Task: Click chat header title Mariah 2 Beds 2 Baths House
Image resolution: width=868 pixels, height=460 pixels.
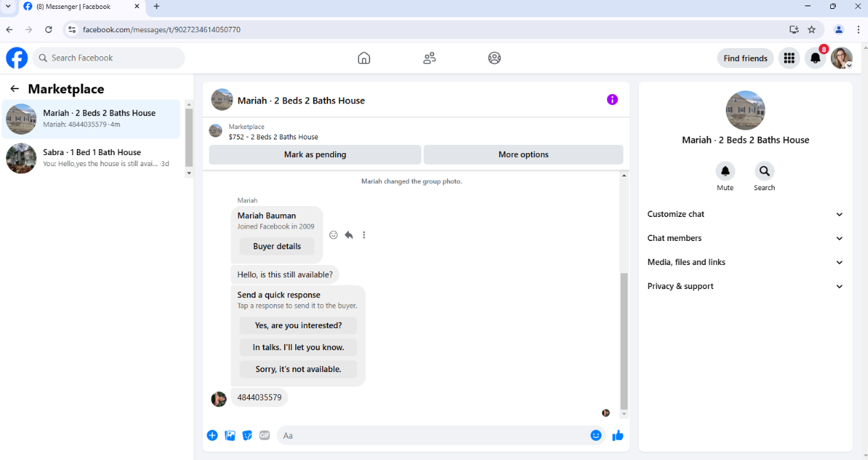Action: (301, 100)
